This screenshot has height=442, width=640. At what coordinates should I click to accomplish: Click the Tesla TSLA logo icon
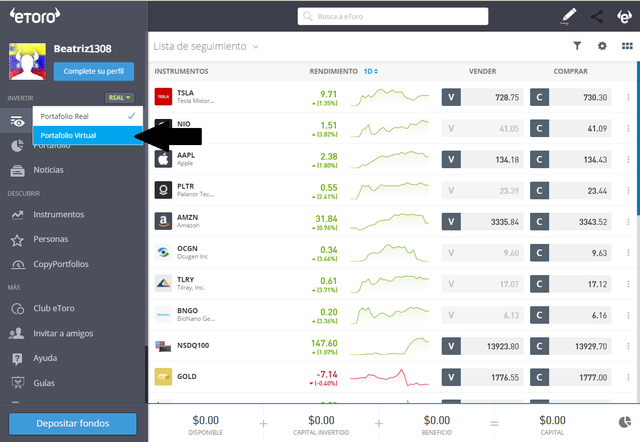click(x=163, y=97)
